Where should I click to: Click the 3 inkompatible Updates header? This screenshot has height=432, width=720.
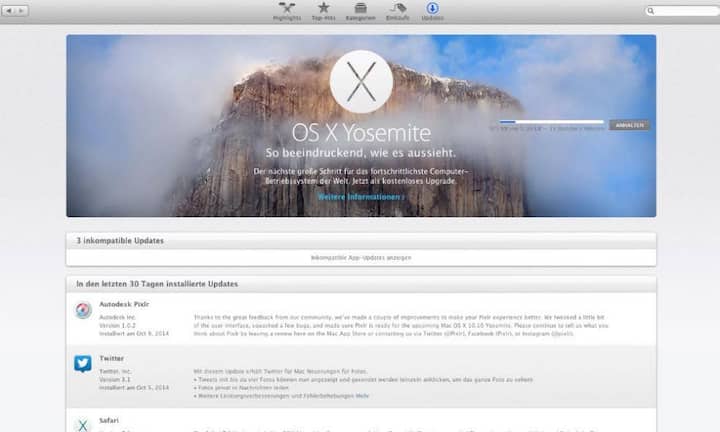click(x=120, y=241)
